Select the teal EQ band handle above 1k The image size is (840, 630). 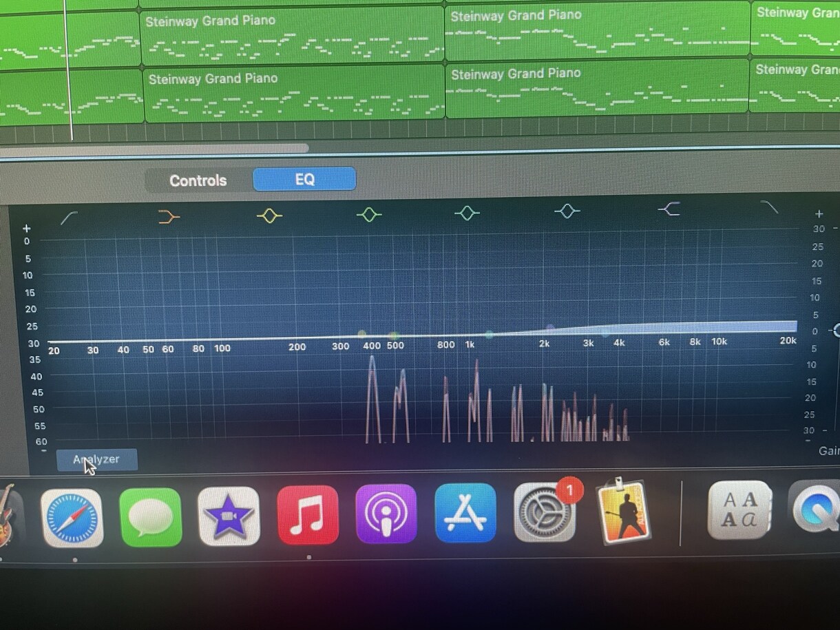coord(489,335)
